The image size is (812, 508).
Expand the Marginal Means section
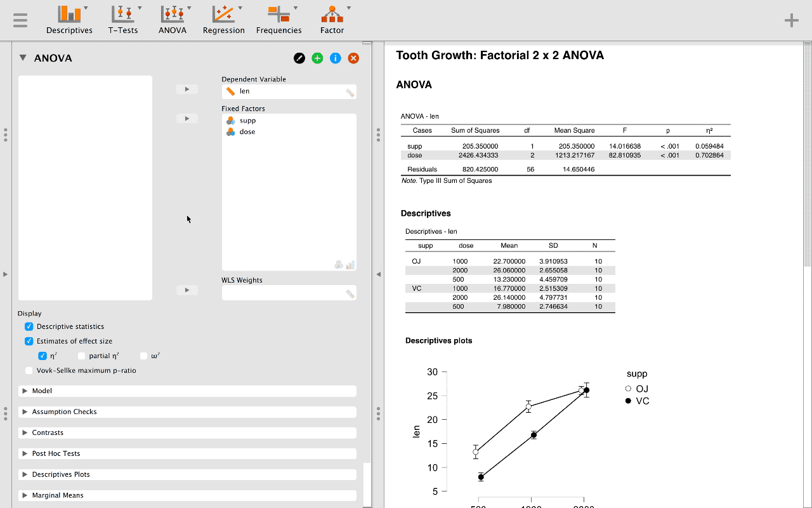click(187, 496)
